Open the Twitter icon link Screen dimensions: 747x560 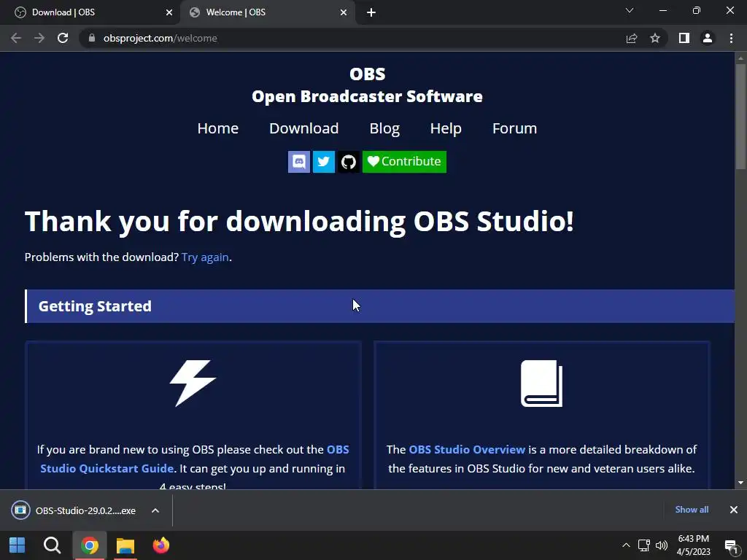click(323, 162)
